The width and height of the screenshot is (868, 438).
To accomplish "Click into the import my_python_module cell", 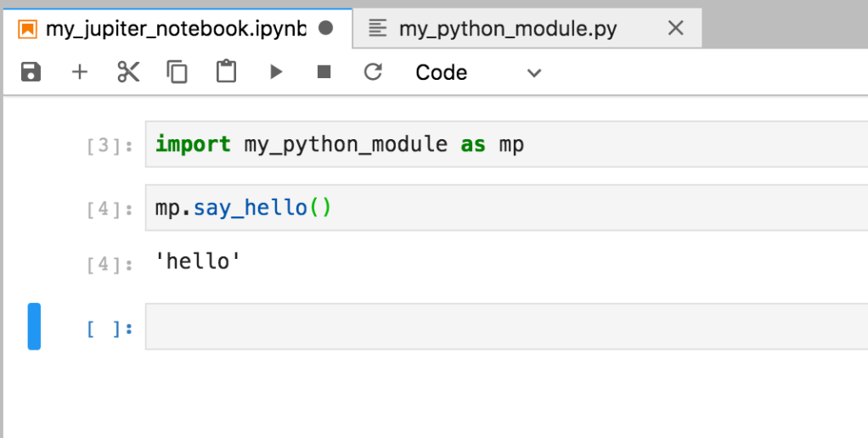I will pyautogui.click(x=506, y=144).
